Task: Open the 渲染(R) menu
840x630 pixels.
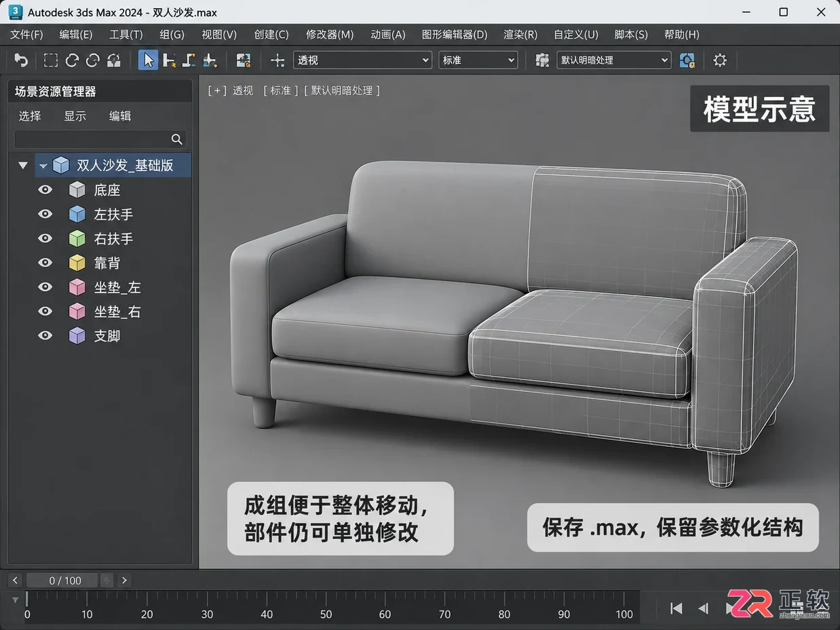Action: [x=520, y=35]
